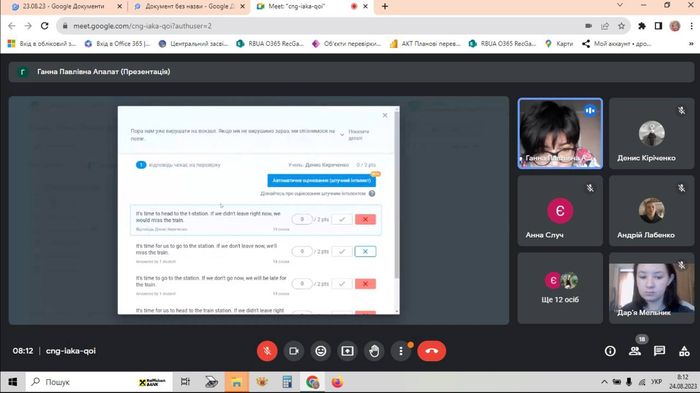This screenshot has width=700, height=393.
Task: Open Карти bookmark
Action: click(x=559, y=44)
